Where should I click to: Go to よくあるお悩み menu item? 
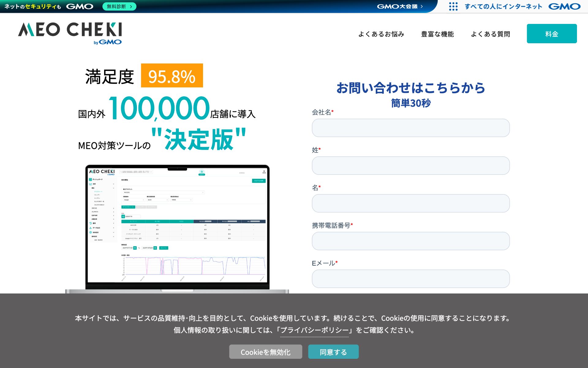tap(381, 34)
